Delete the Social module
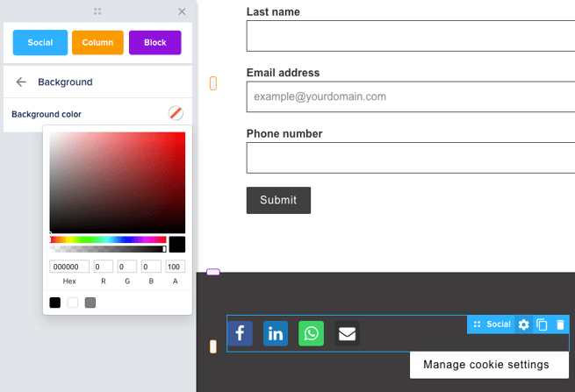Viewport: 575px width, 392px height. (x=560, y=324)
